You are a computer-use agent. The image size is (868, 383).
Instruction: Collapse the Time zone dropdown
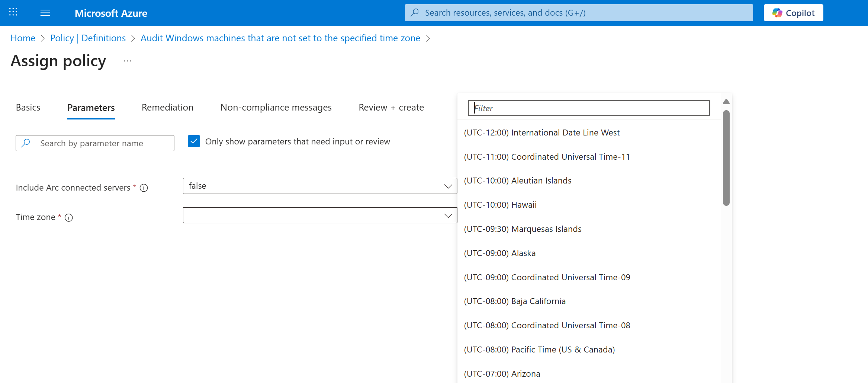(x=448, y=215)
